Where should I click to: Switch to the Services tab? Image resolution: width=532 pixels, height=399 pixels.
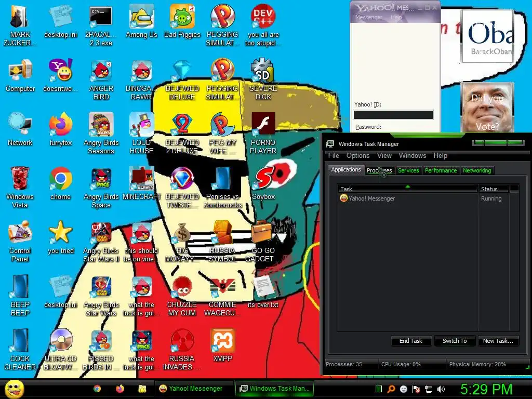(x=408, y=170)
